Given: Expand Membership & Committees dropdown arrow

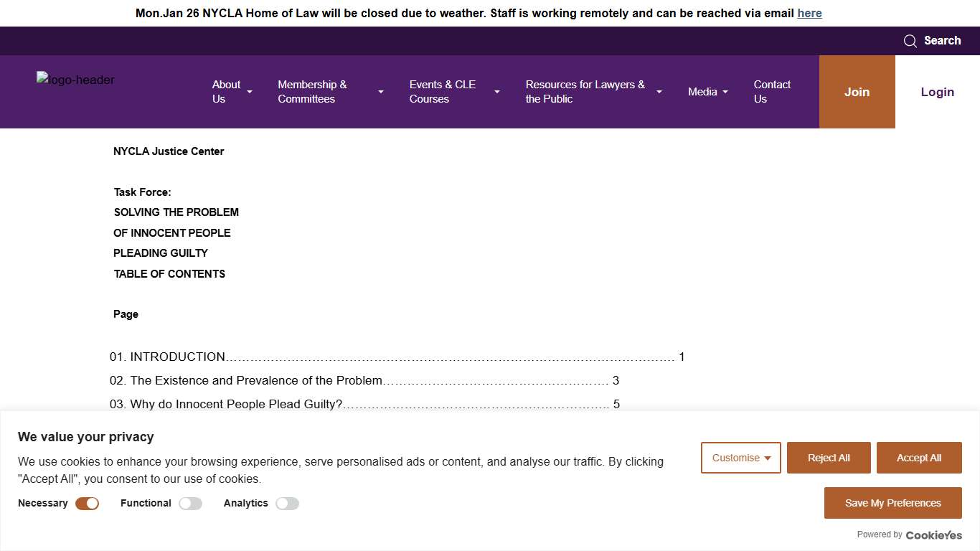Looking at the screenshot, I should [381, 92].
